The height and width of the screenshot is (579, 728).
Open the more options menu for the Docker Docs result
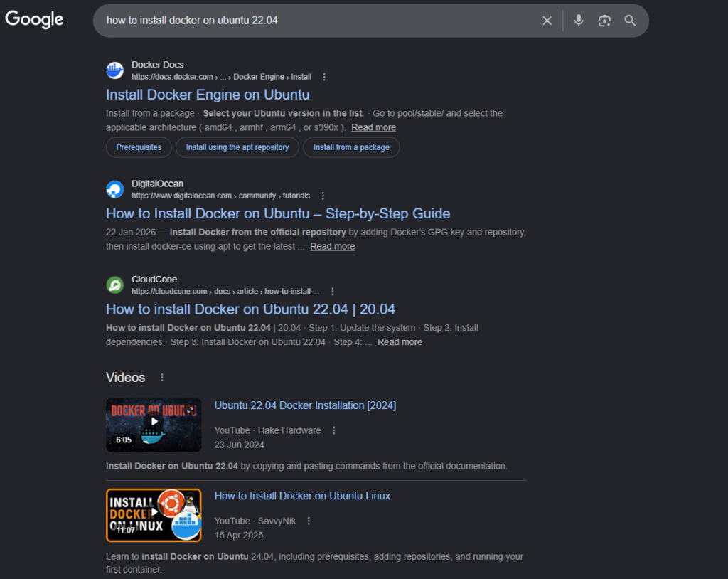[x=324, y=77]
